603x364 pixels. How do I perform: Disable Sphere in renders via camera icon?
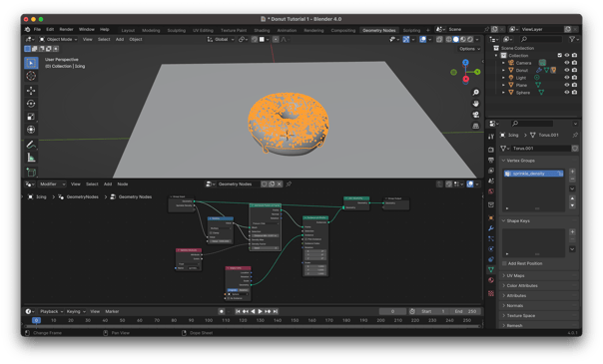click(574, 93)
